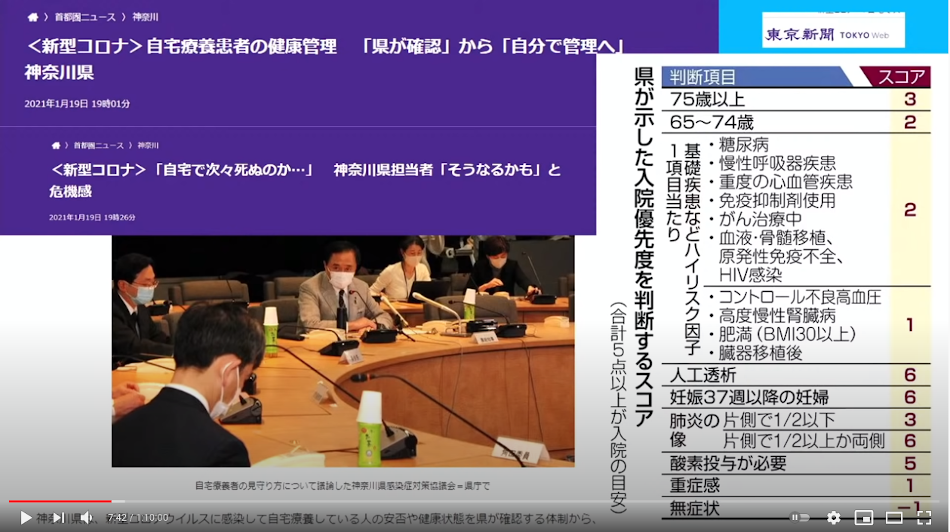The height and width of the screenshot is (532, 950).
Task: Click the home icon in the top breadcrumb
Action: click(x=33, y=17)
